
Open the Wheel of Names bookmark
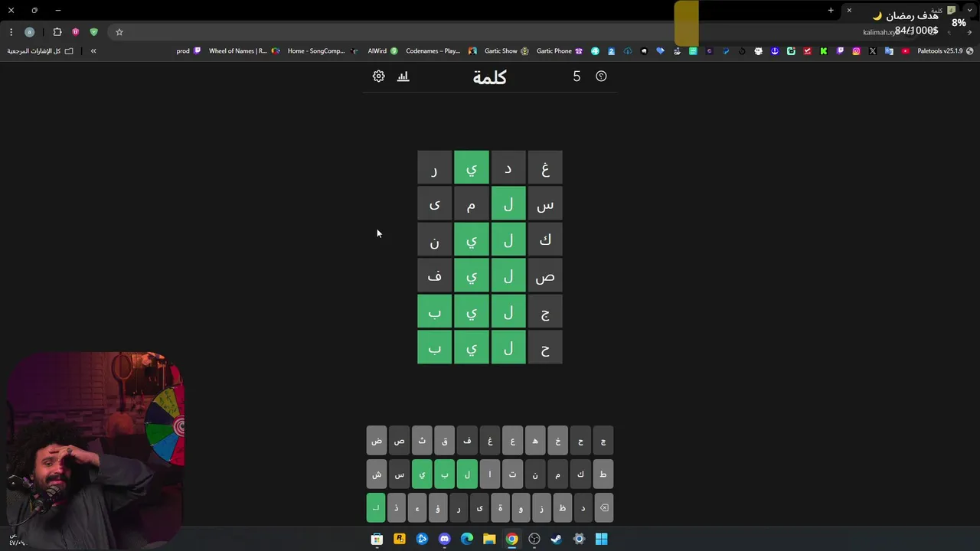[244, 51]
